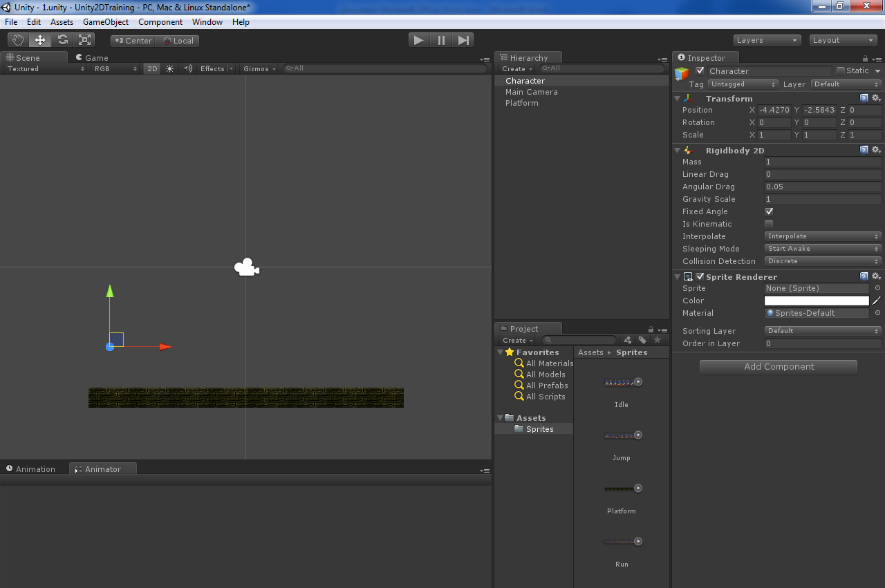Toggle the Static checkbox
Viewport: 885px width, 588px height.
pos(841,70)
